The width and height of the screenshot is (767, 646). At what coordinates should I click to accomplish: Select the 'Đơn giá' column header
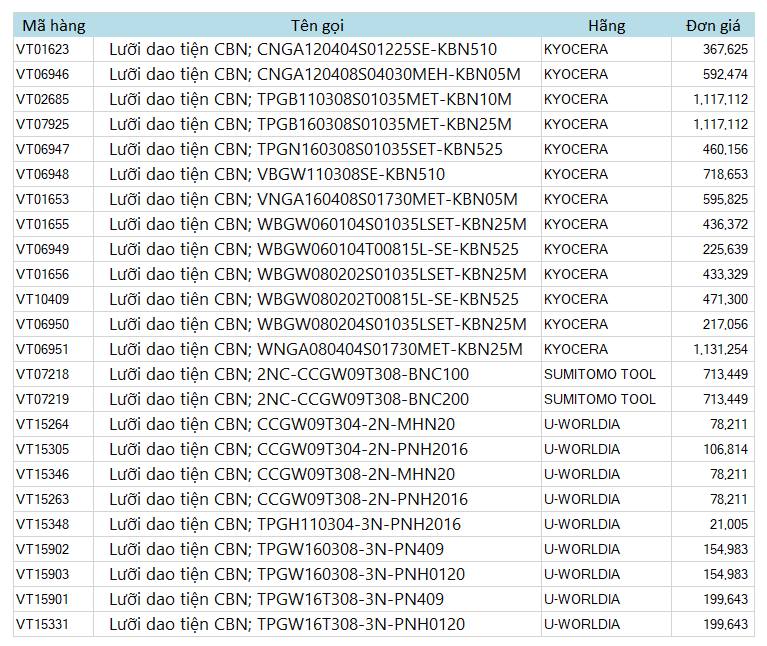click(x=713, y=25)
